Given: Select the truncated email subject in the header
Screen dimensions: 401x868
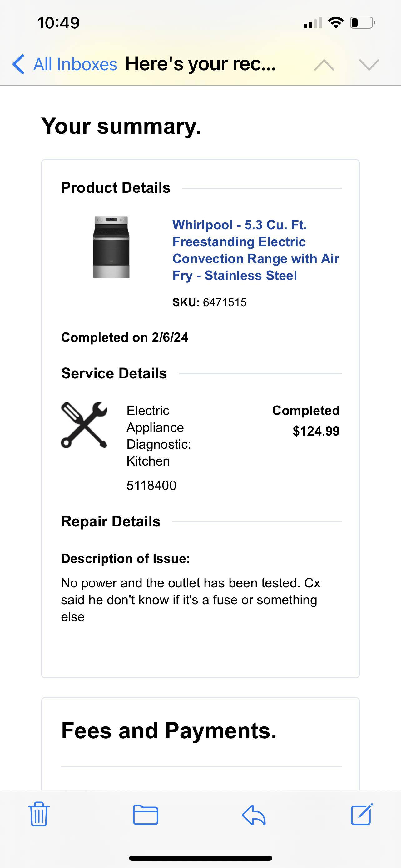Looking at the screenshot, I should coord(200,64).
